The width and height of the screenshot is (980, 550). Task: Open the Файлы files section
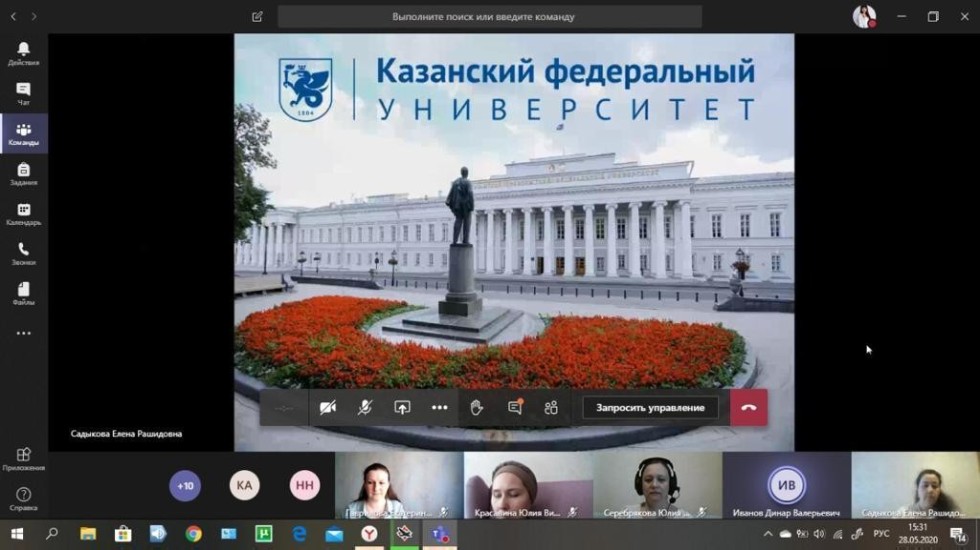tap(24, 294)
